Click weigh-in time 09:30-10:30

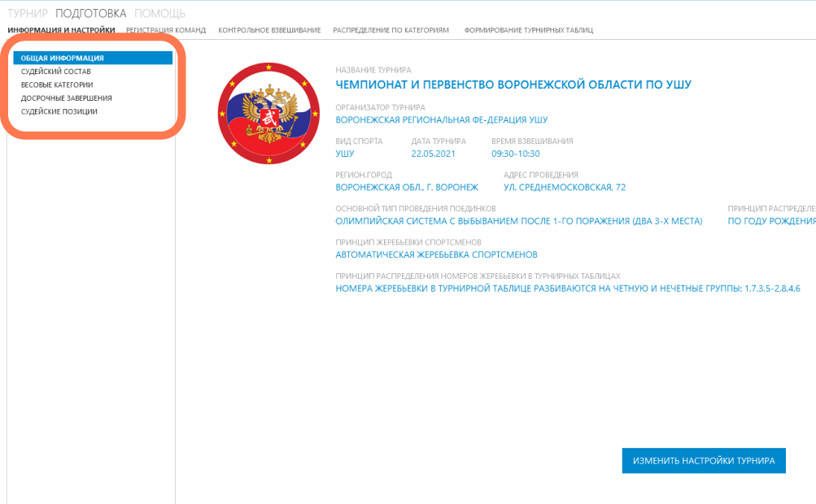pyautogui.click(x=515, y=154)
